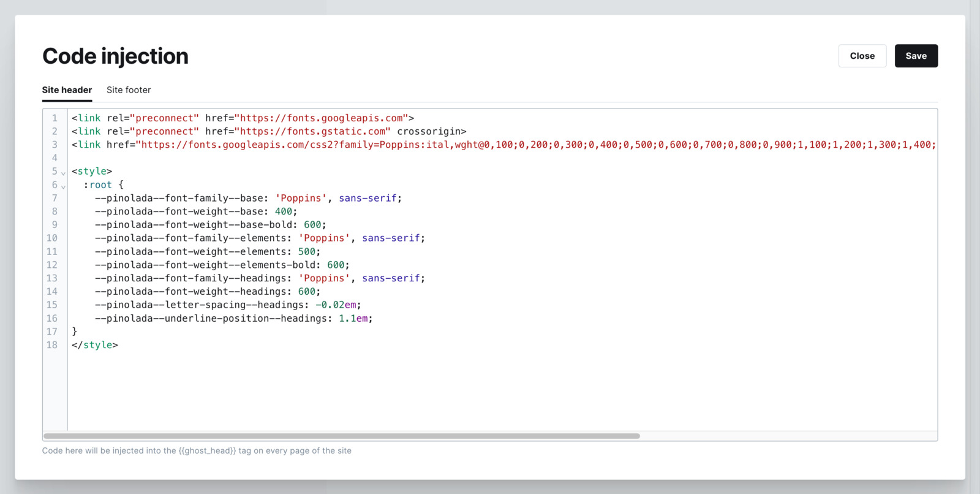The height and width of the screenshot is (494, 980).
Task: Click the Save button
Action: (916, 56)
